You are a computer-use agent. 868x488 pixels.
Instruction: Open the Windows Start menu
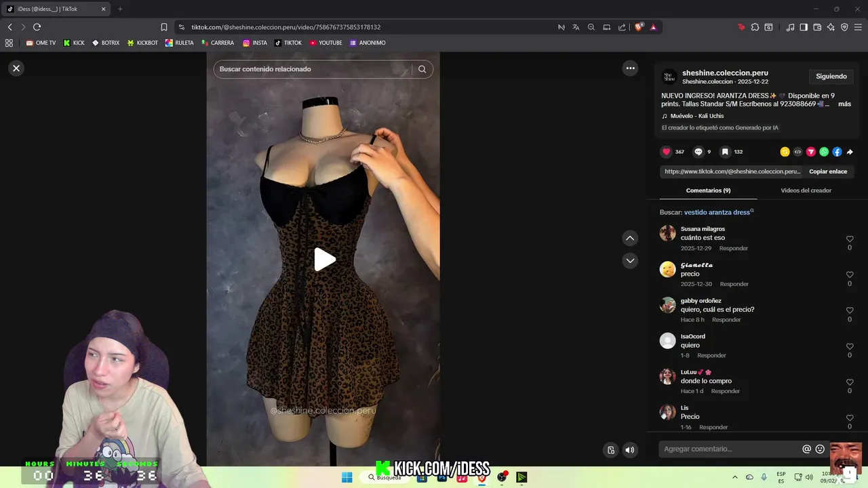347,477
